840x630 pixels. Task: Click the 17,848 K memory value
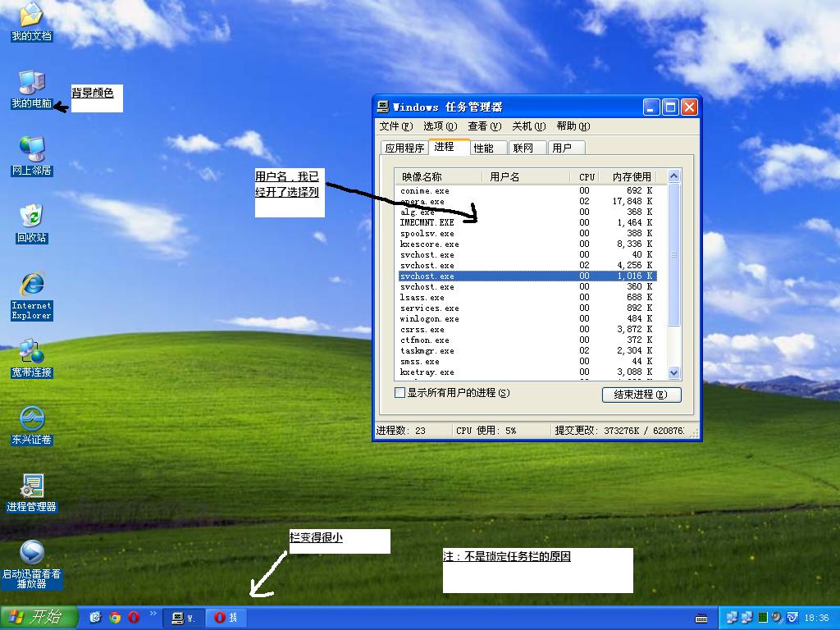tap(632, 202)
